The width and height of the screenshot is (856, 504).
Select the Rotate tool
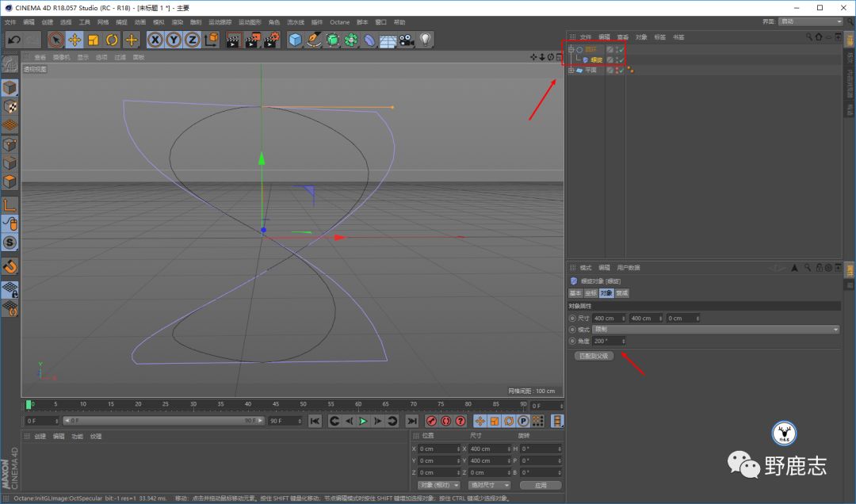point(112,40)
